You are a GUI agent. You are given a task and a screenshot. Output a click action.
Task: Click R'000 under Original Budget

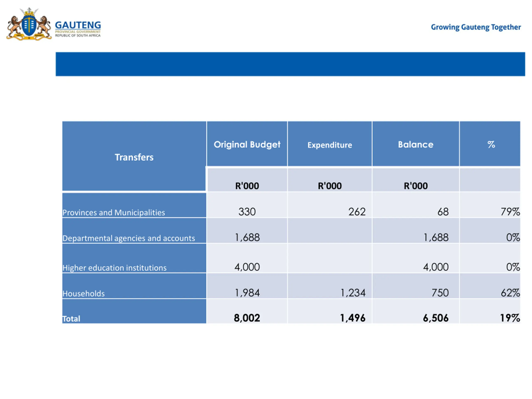pos(247,186)
